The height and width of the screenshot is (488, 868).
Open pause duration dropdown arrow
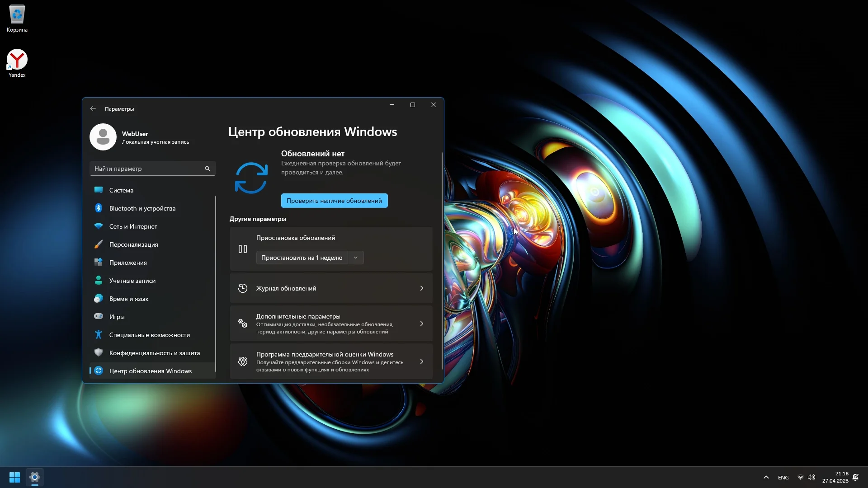coord(356,258)
